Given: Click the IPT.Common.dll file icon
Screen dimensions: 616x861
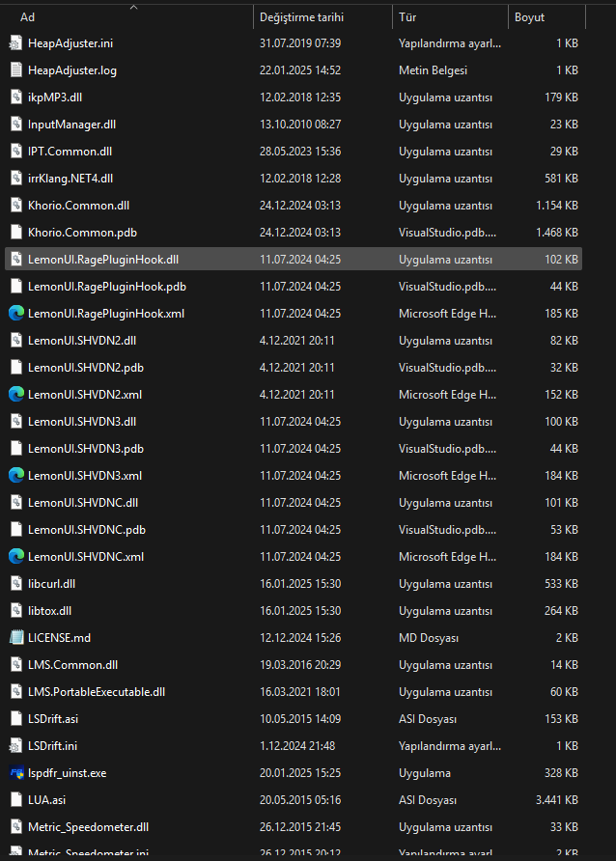Looking at the screenshot, I should (x=16, y=152).
